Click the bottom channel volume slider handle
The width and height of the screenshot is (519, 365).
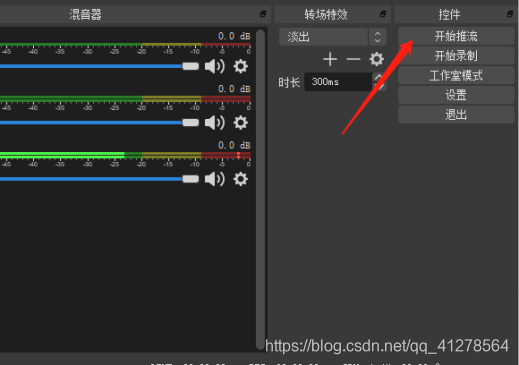(190, 179)
